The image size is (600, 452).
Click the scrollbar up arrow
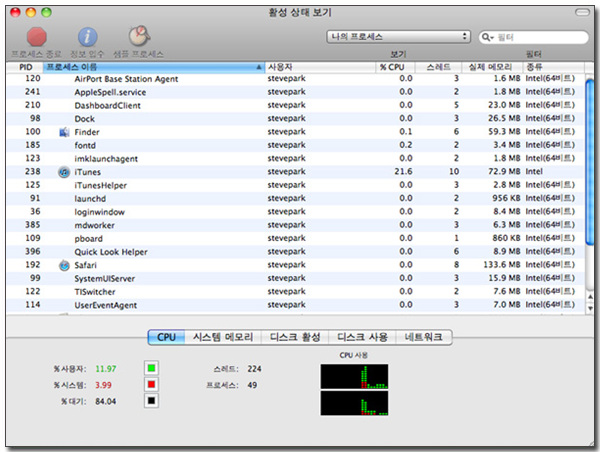pos(590,297)
